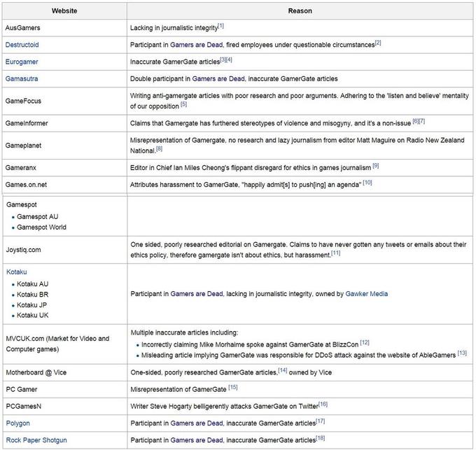Click the Kotaku AU list item

click(32, 284)
